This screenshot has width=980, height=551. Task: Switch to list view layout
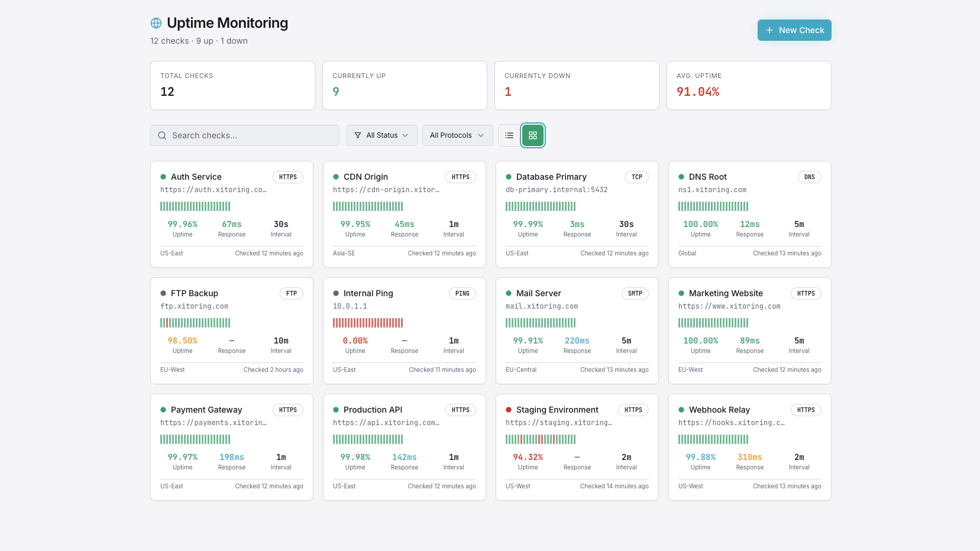click(509, 135)
